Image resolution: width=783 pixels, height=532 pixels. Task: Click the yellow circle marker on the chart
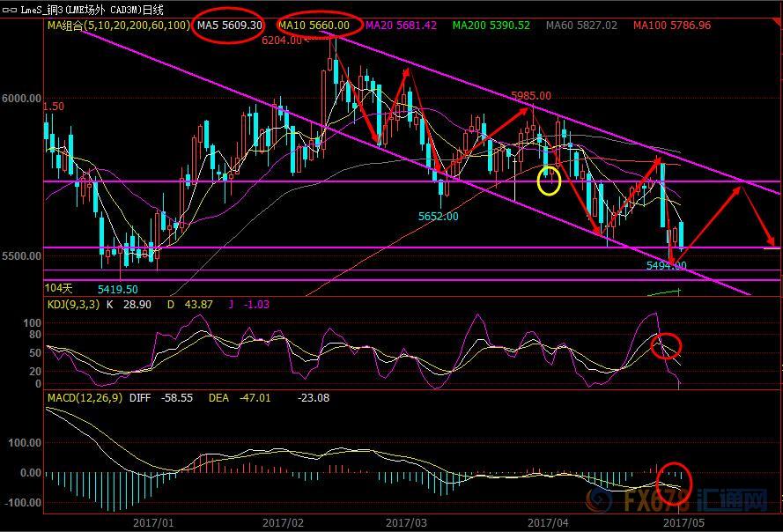[x=550, y=180]
